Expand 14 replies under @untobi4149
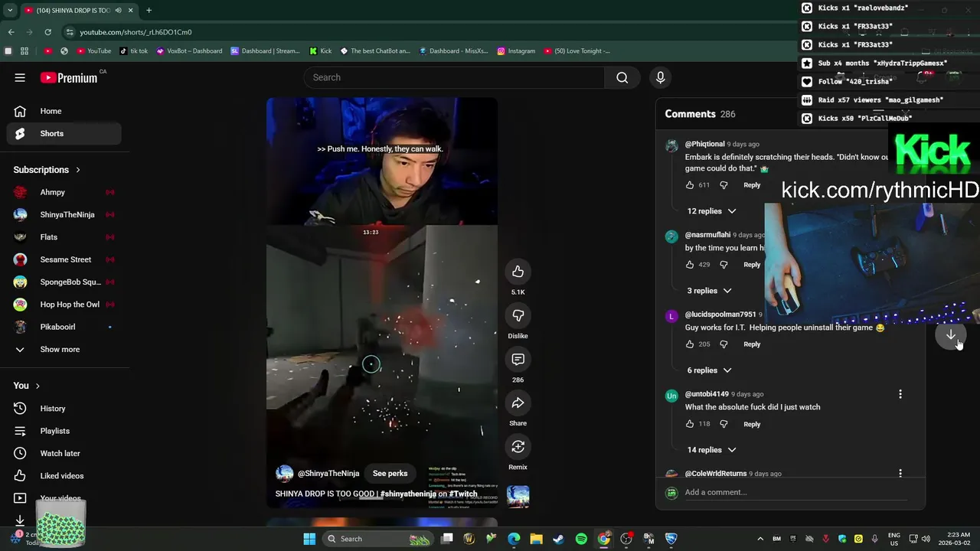The height and width of the screenshot is (551, 980). click(x=712, y=450)
